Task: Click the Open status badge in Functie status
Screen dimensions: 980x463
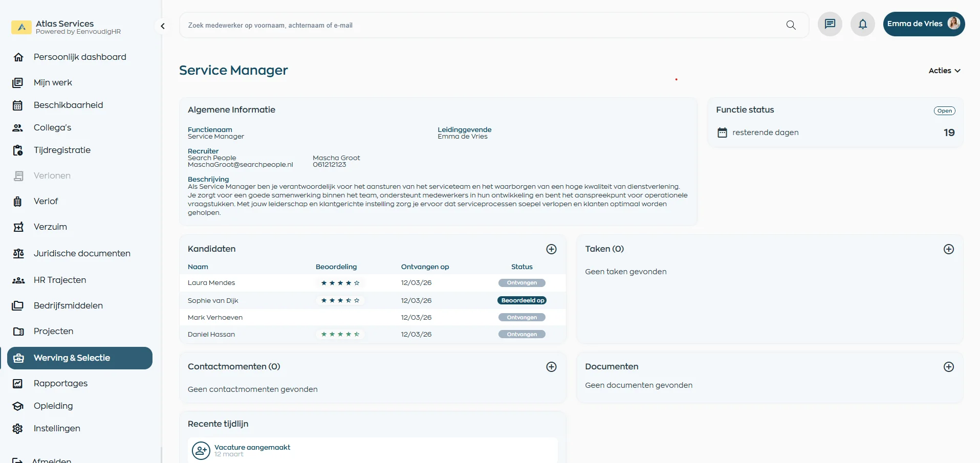Action: (x=944, y=111)
